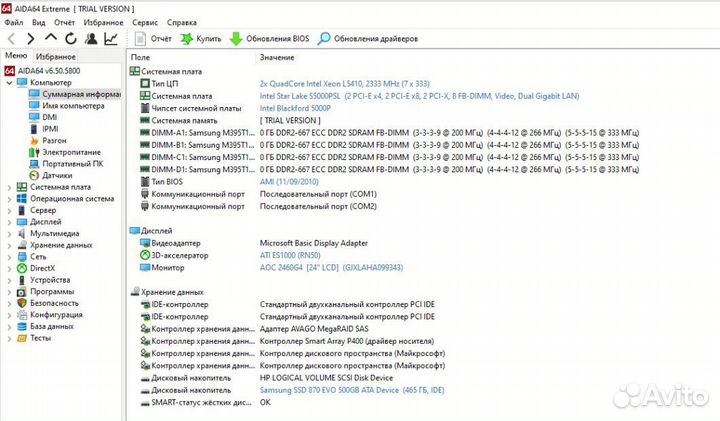Click Купить in the toolbar
This screenshot has width=720, height=421.
(201, 39)
